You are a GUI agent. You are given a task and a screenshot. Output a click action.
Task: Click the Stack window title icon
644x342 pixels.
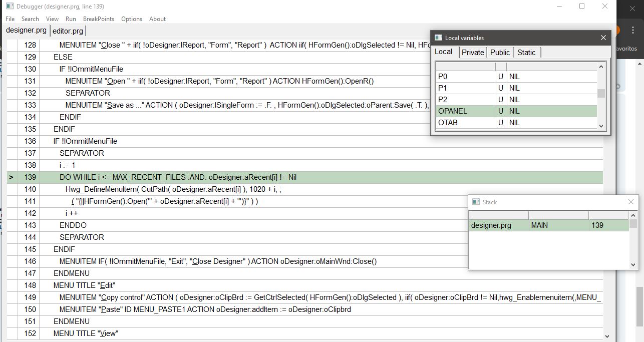(x=476, y=202)
